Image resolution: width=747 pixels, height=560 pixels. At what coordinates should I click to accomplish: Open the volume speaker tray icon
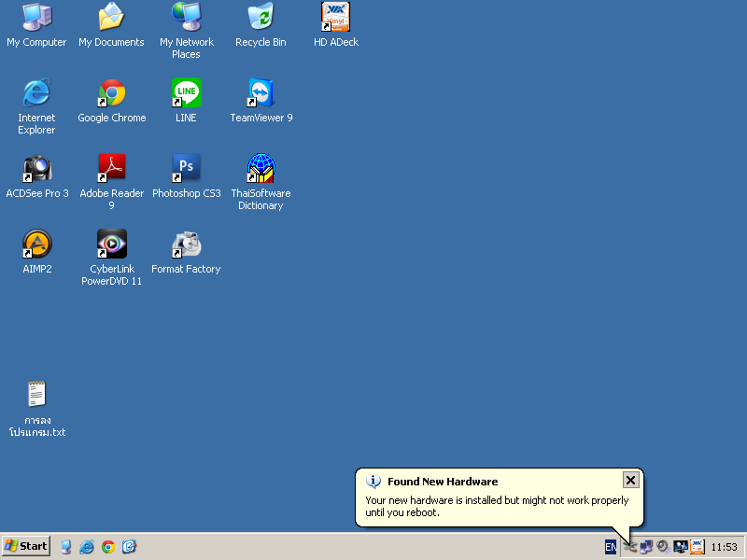pyautogui.click(x=663, y=547)
